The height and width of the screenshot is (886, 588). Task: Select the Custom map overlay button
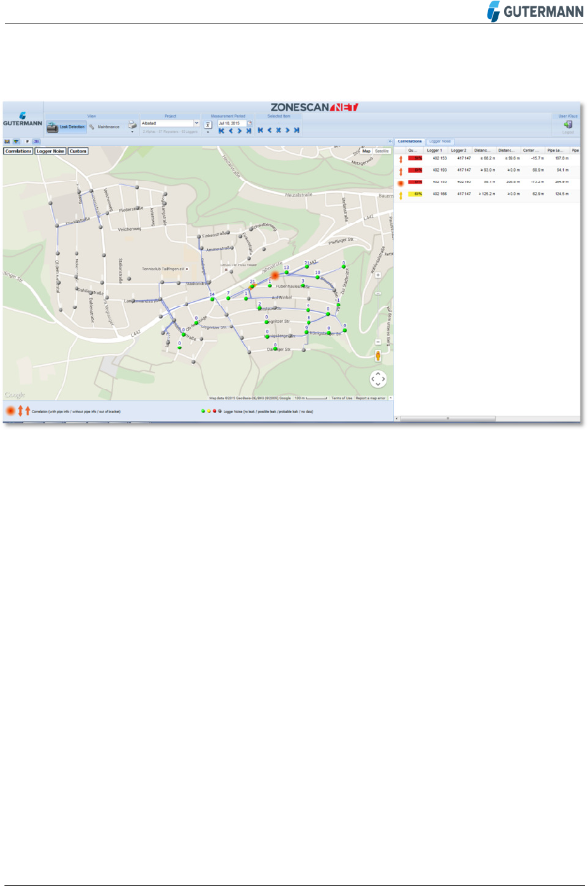tap(78, 151)
